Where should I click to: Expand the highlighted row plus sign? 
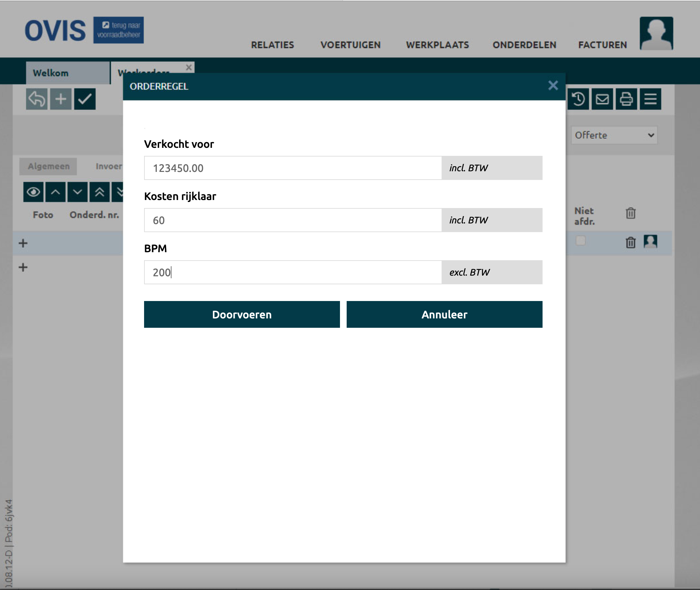point(23,243)
